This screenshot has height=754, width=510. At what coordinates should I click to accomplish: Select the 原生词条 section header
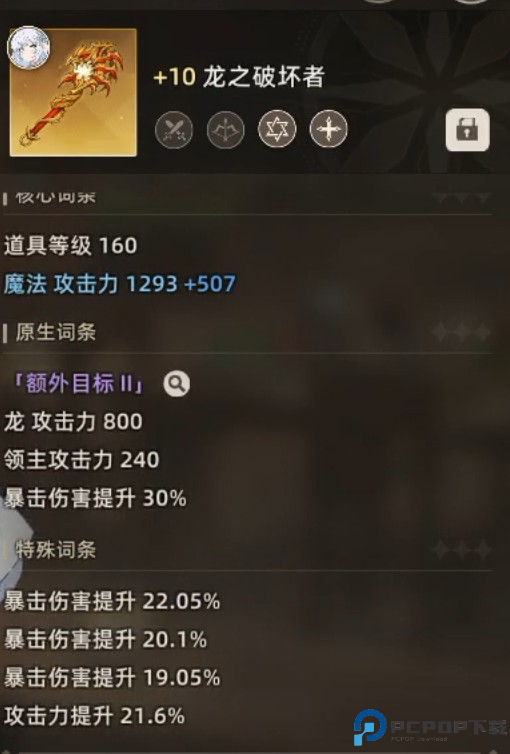[55, 332]
